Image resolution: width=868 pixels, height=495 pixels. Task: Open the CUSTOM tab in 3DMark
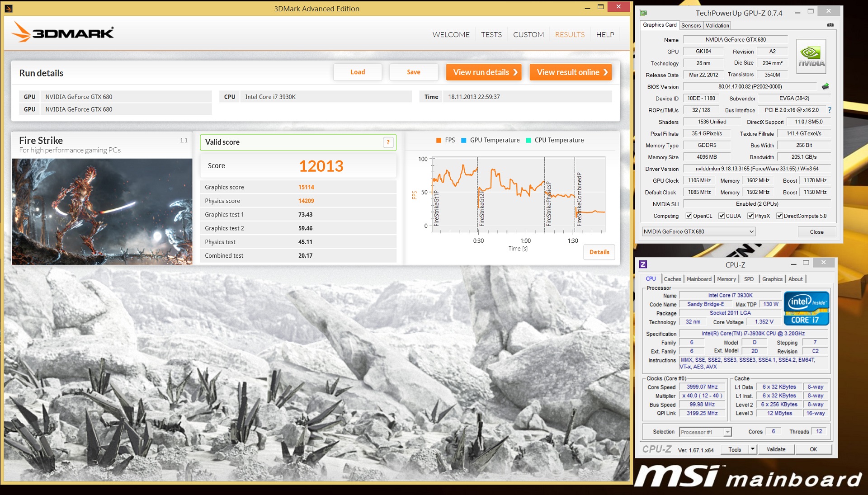pyautogui.click(x=528, y=34)
